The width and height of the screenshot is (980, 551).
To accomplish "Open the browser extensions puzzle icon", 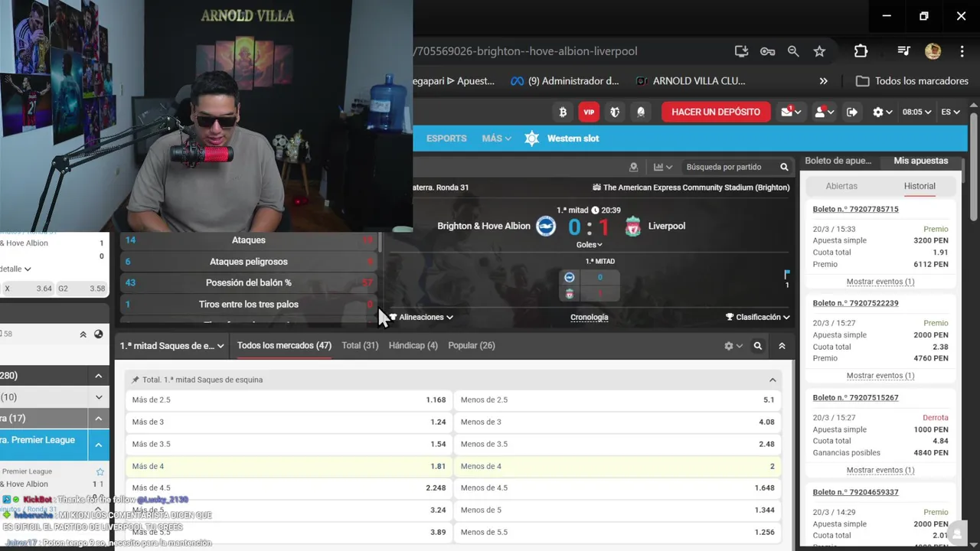I will coord(861,51).
